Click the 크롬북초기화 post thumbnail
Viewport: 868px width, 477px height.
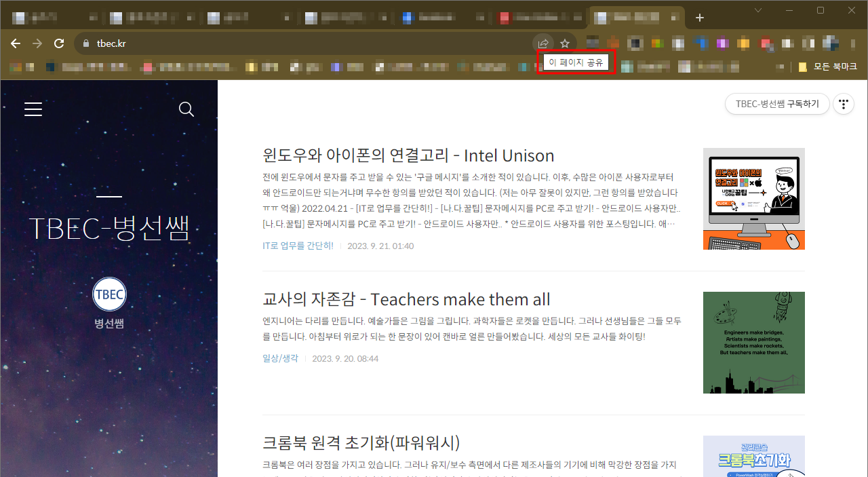pos(754,456)
